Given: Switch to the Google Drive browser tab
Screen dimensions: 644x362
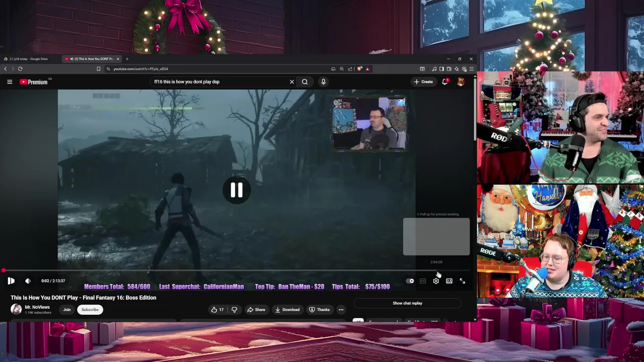Looking at the screenshot, I should click(x=29, y=59).
